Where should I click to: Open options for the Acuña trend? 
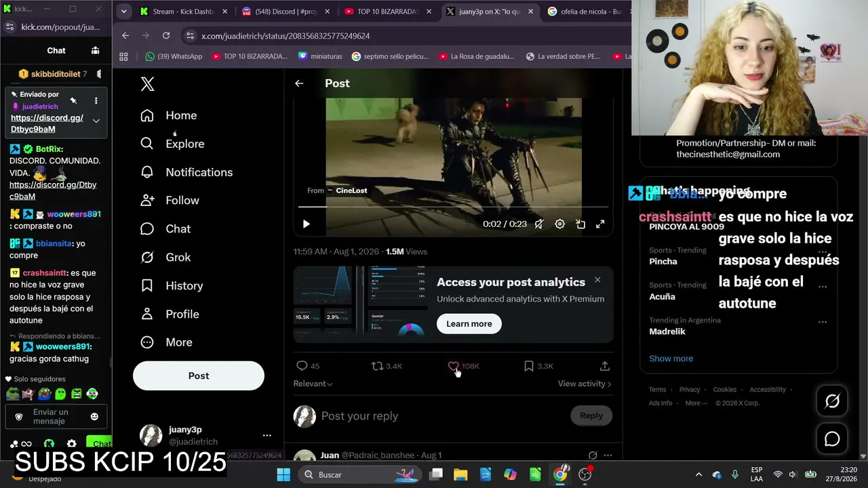point(823,287)
